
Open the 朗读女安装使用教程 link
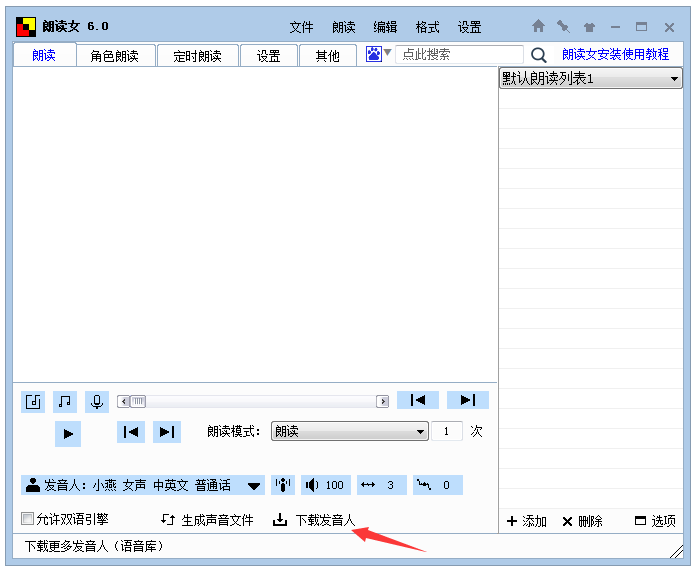tap(615, 55)
